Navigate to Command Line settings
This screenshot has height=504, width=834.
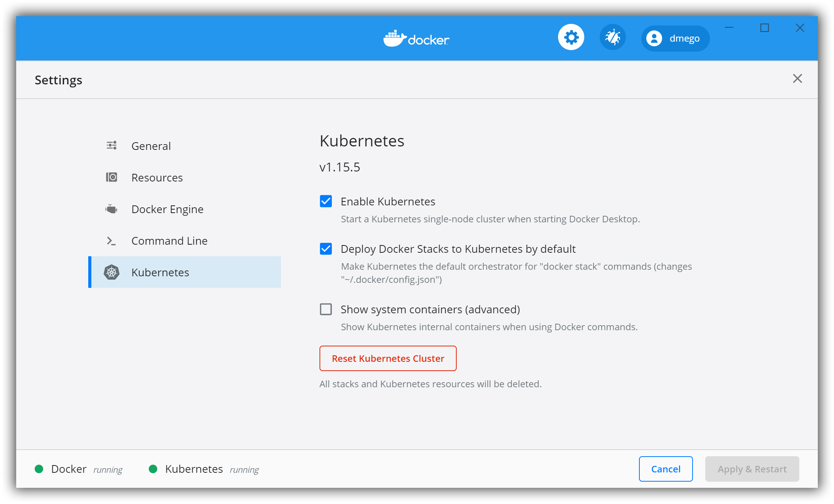coord(170,241)
